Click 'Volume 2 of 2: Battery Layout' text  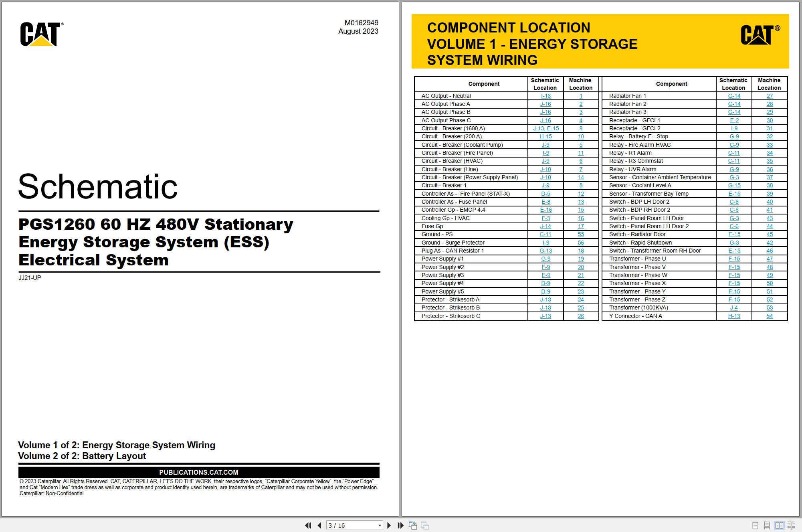tap(82, 456)
